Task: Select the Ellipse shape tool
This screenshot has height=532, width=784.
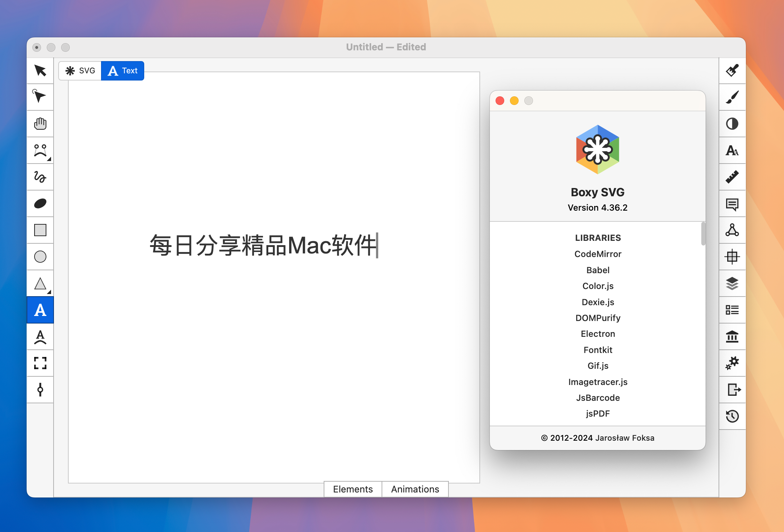Action: (x=40, y=257)
